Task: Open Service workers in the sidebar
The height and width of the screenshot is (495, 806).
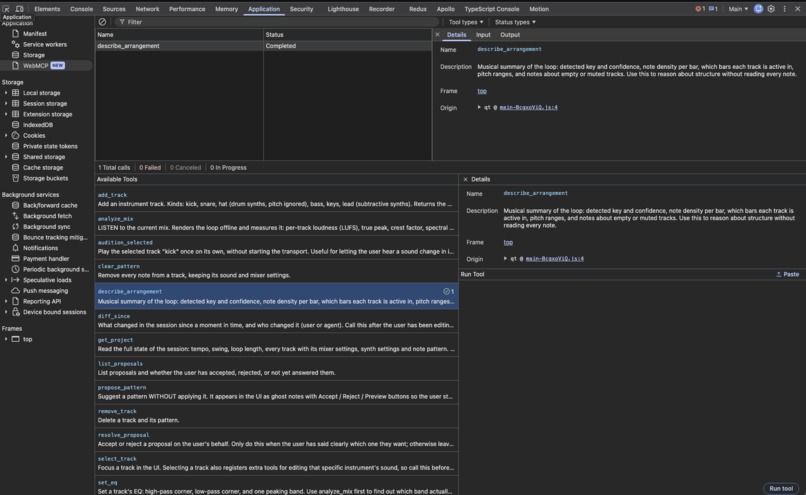Action: click(45, 44)
